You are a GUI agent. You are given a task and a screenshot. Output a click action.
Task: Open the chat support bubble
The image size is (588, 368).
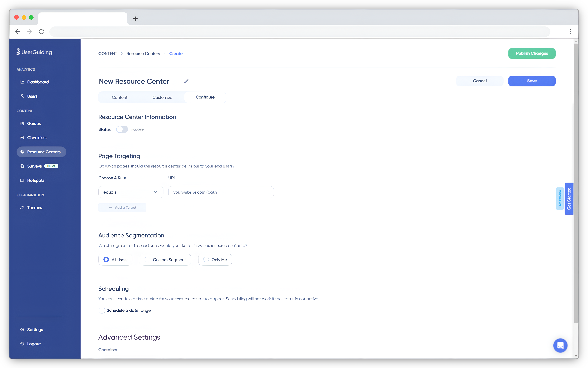(560, 345)
